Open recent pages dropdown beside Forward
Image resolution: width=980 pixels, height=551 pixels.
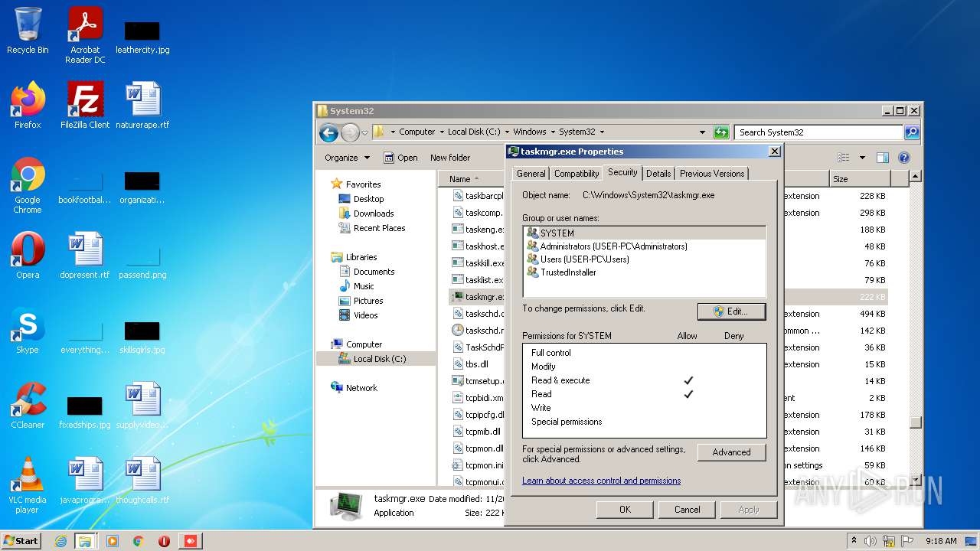(365, 132)
